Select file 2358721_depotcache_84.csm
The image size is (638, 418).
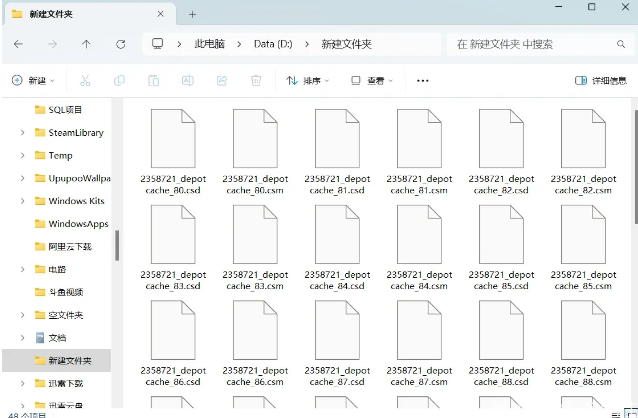pyautogui.click(x=419, y=247)
